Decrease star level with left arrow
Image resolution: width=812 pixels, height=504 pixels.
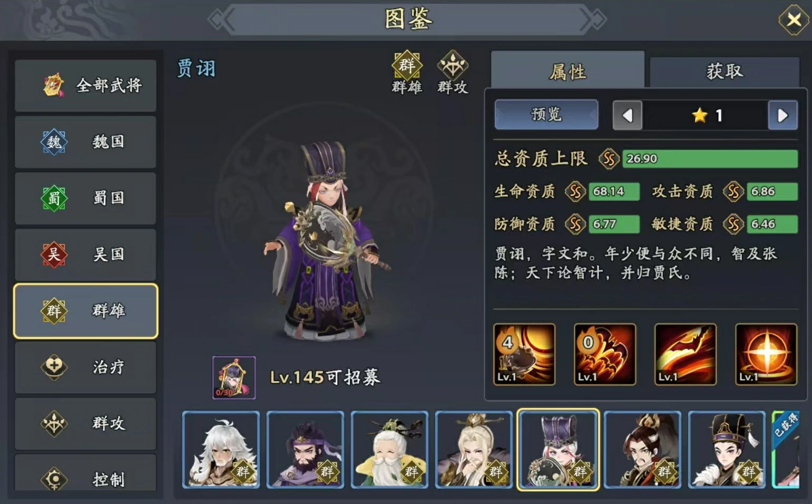pyautogui.click(x=627, y=115)
